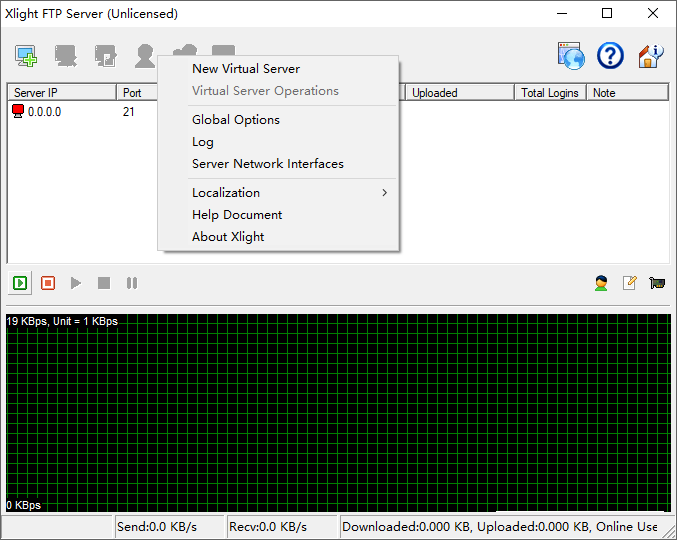This screenshot has height=540, width=677.
Task: Select the 0.0.0.0 server row
Action: pos(44,112)
